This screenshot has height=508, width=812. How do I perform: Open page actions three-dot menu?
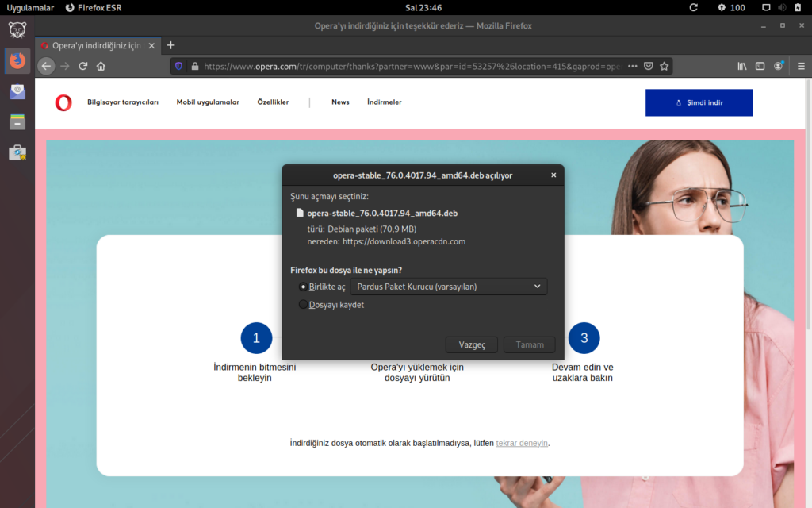click(632, 67)
